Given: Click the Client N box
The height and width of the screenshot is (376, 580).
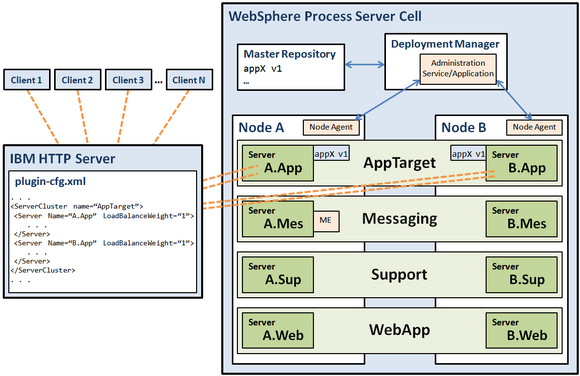Looking at the screenshot, I should click(x=189, y=80).
